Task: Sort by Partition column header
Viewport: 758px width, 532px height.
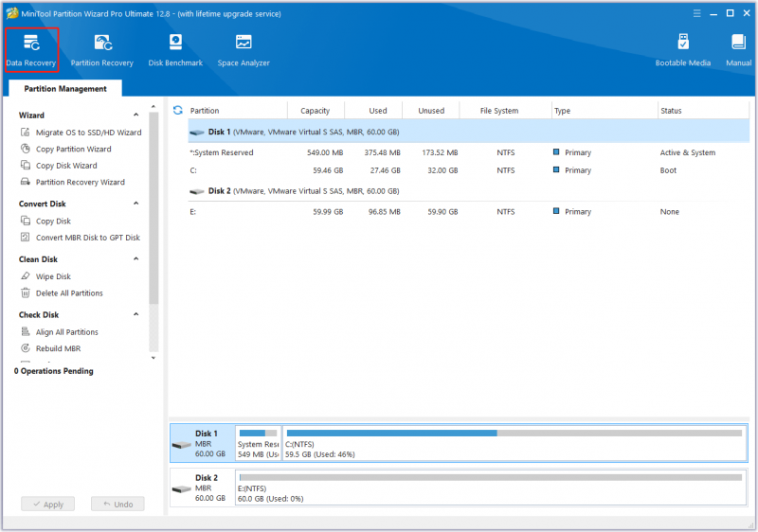Action: pyautogui.click(x=238, y=111)
